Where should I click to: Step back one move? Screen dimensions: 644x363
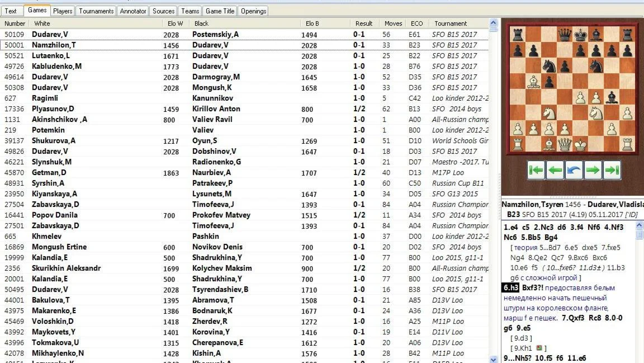click(555, 170)
